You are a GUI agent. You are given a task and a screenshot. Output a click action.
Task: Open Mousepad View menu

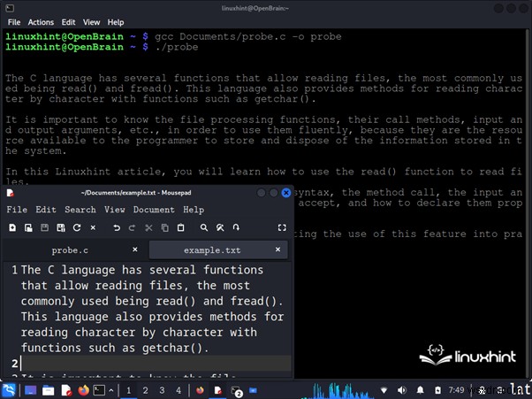pyautogui.click(x=115, y=210)
